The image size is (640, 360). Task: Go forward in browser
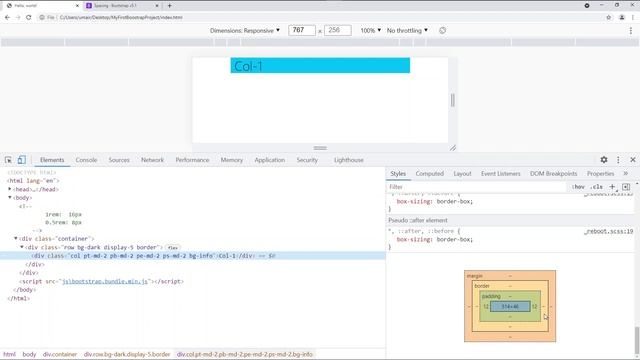[x=18, y=18]
